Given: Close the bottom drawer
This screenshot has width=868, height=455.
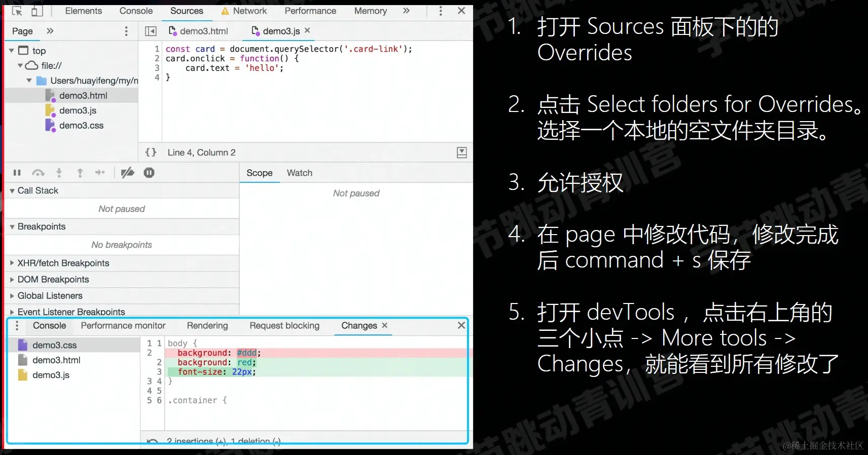Looking at the screenshot, I should [461, 325].
